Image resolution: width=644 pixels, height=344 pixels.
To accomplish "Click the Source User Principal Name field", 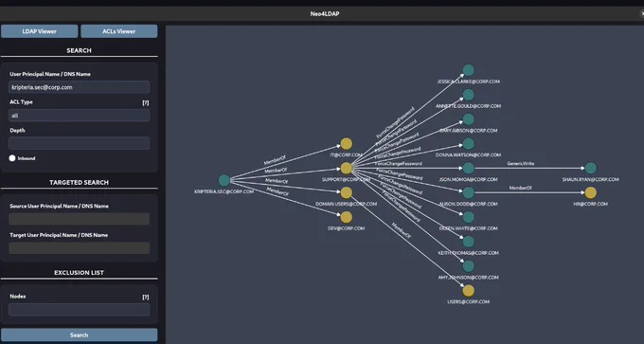I will tap(80, 219).
